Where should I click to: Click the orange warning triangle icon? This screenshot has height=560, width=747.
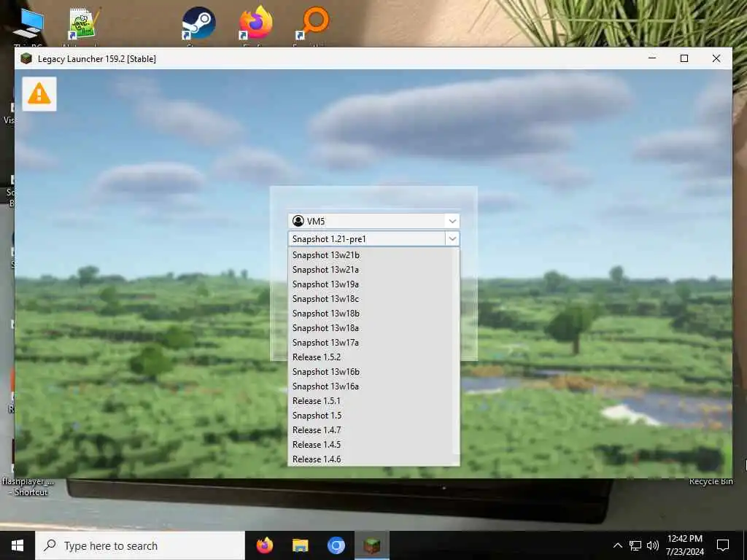39,94
